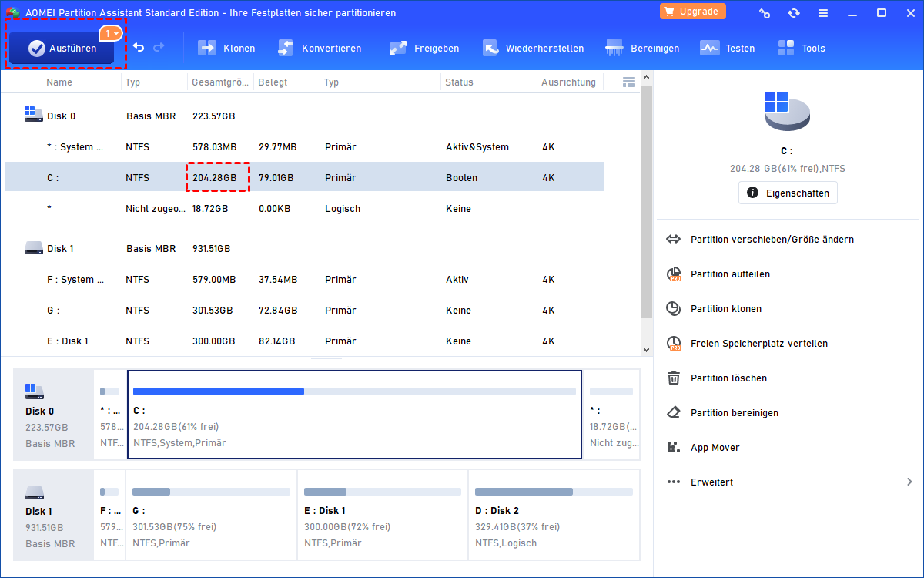This screenshot has width=924, height=578.
Task: Click the Disk 0 Windows drive icon in list
Action: 34,115
